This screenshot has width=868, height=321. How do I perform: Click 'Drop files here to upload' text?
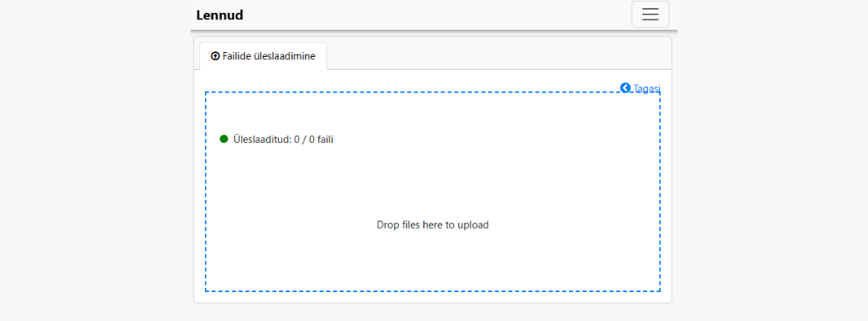432,225
